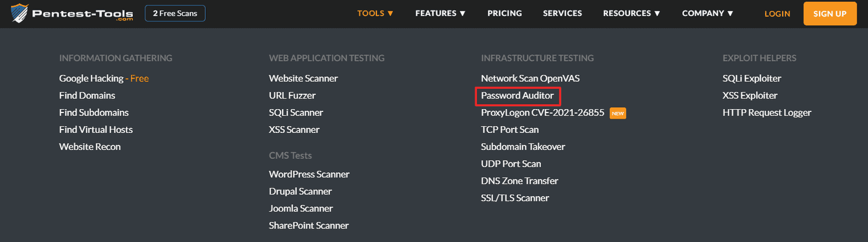Click the 2 Free Scans button
The height and width of the screenshot is (242, 868).
(x=175, y=14)
